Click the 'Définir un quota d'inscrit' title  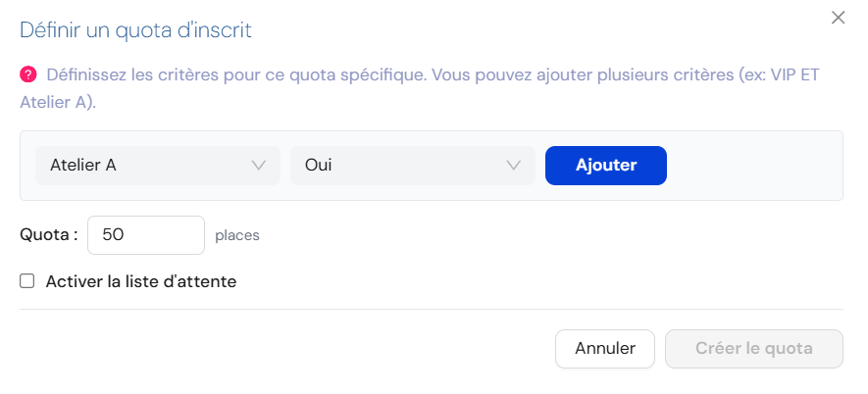136,30
